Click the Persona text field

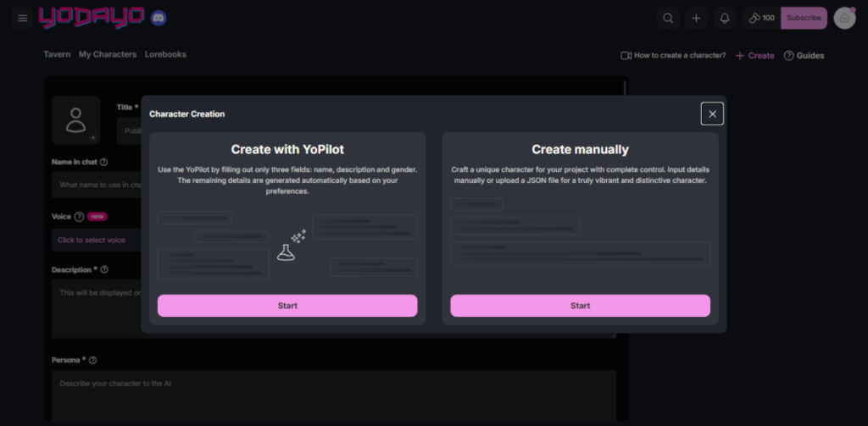(334, 394)
